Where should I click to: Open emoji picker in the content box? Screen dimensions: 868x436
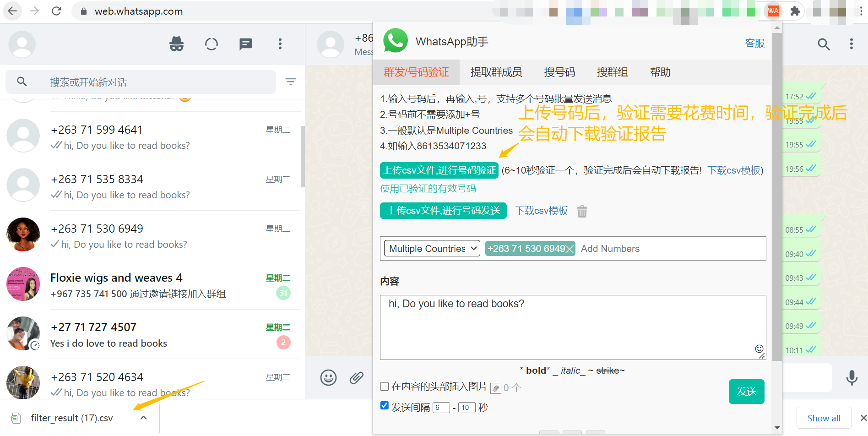tap(759, 349)
